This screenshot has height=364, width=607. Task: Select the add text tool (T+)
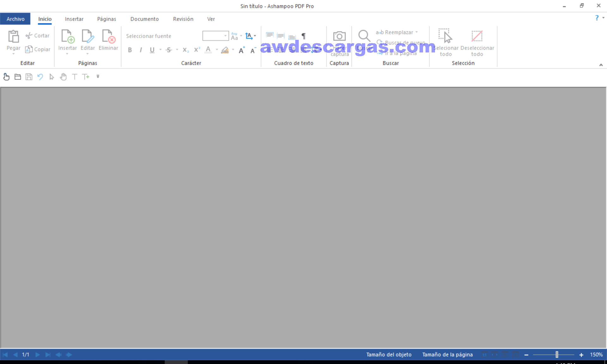click(86, 77)
